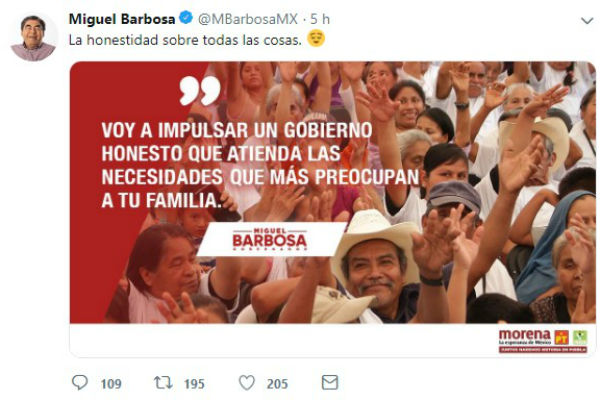Retweet this post using the arrows icon
Screen dimensions: 600x400
(x=163, y=382)
